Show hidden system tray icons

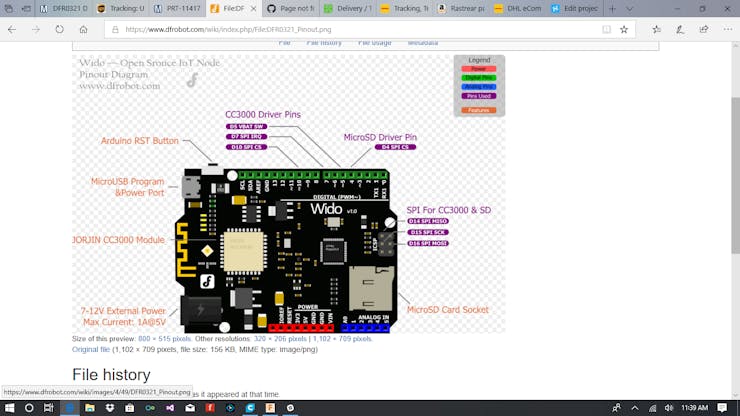pyautogui.click(x=635, y=408)
